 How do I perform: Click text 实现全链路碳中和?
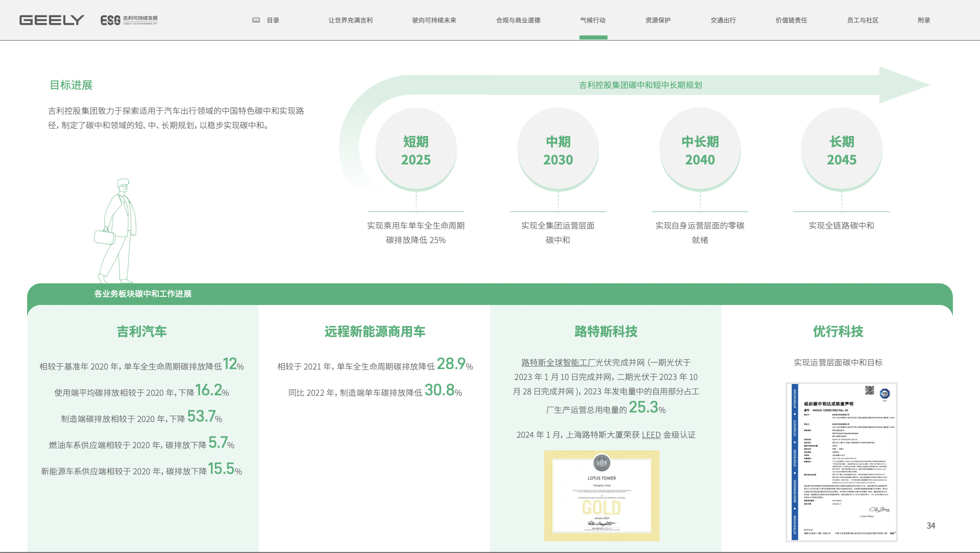pyautogui.click(x=841, y=225)
